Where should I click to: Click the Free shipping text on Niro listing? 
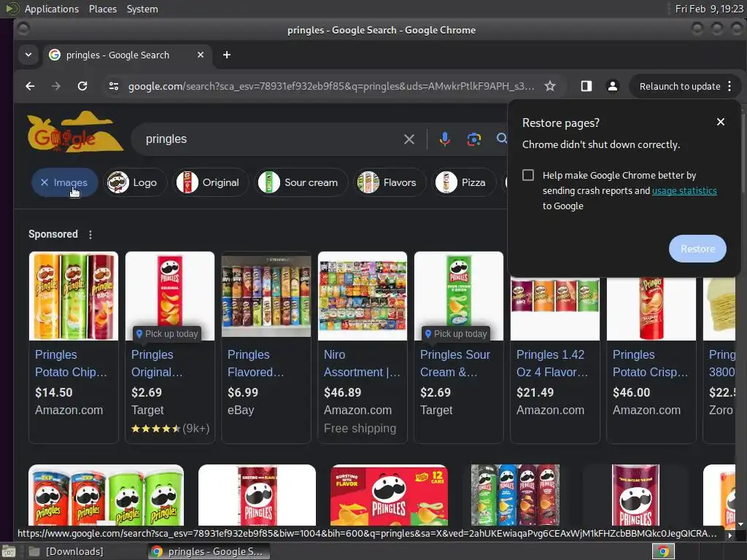(360, 428)
